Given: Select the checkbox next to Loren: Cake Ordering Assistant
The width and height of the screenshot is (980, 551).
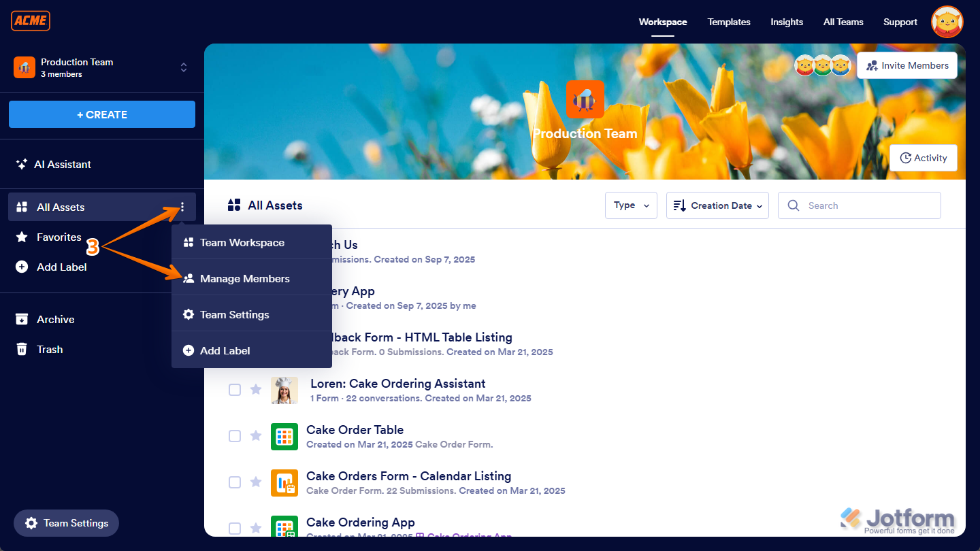Looking at the screenshot, I should [235, 389].
